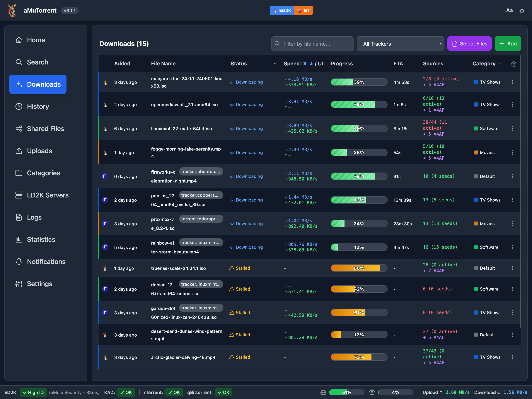Click the Select Files button
Image resolution: width=532 pixels, height=399 pixels.
[x=469, y=44]
